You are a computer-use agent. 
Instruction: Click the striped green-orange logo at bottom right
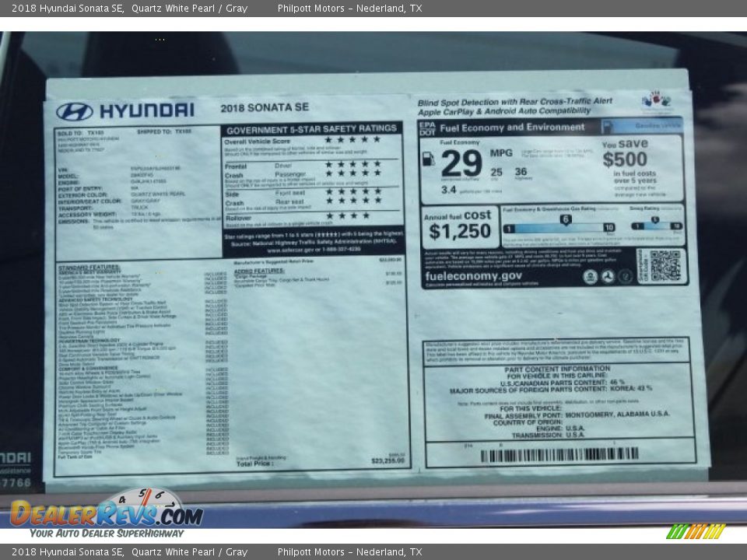click(696, 531)
